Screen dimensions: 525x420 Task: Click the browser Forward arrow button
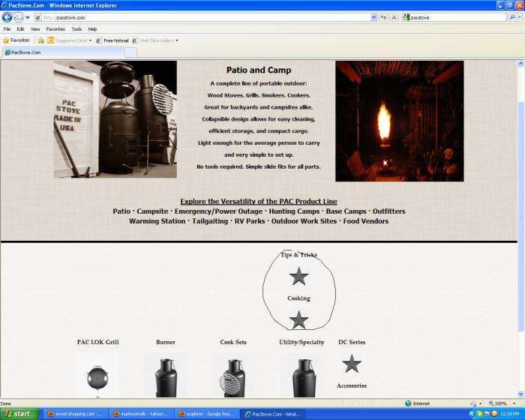(19, 17)
